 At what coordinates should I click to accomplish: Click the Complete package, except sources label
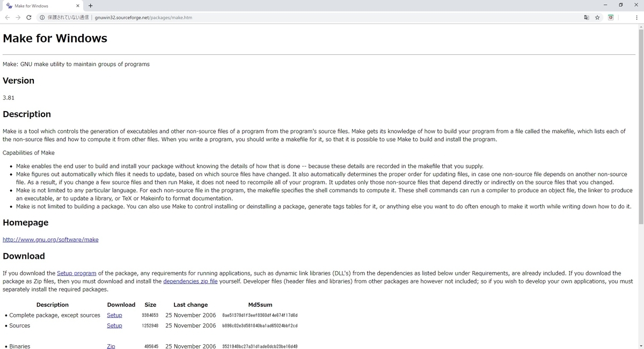(x=55, y=315)
